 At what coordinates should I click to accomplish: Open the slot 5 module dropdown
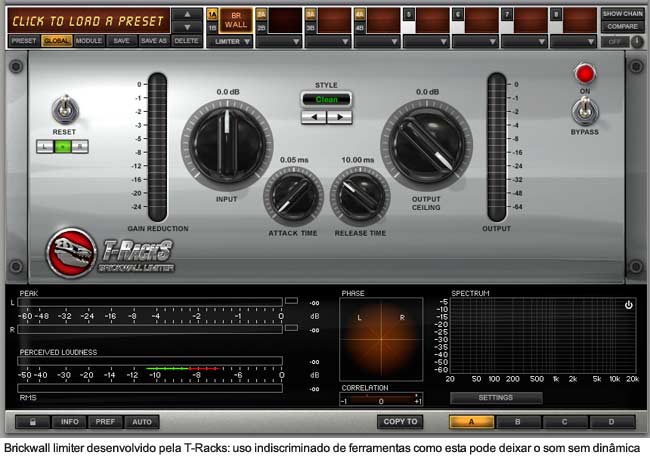pos(426,41)
